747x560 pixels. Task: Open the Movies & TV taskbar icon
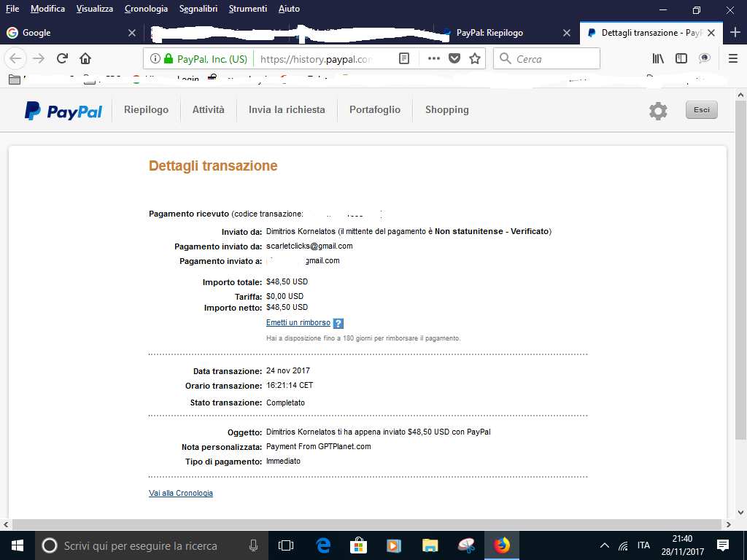pyautogui.click(x=394, y=545)
